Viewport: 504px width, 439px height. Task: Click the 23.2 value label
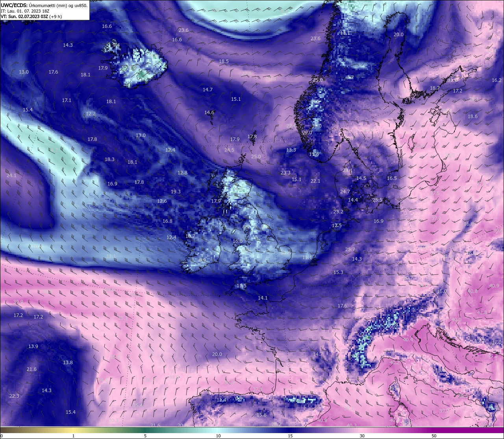(338, 212)
